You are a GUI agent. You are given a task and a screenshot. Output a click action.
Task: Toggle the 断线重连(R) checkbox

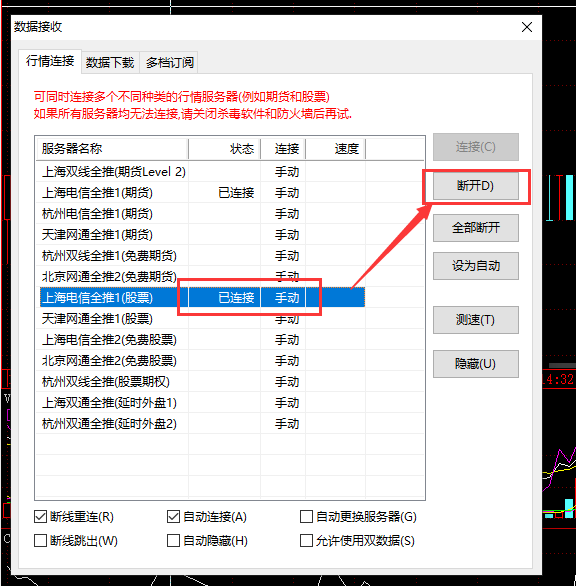(x=40, y=516)
